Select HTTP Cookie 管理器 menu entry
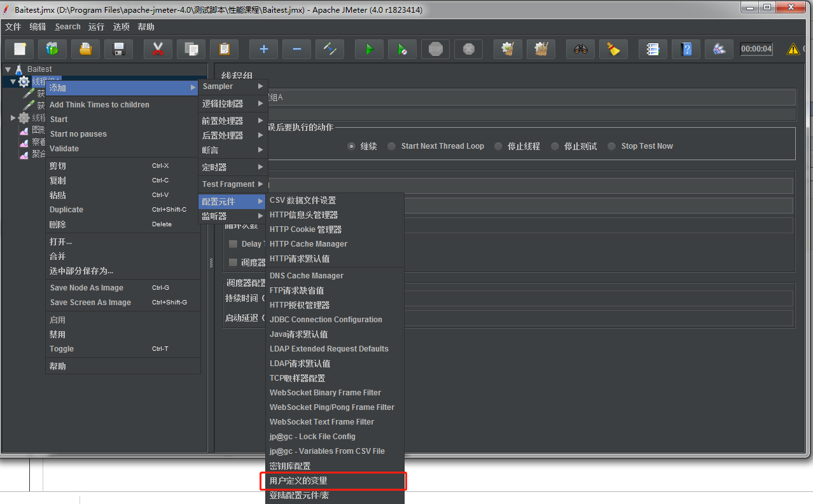 point(335,229)
